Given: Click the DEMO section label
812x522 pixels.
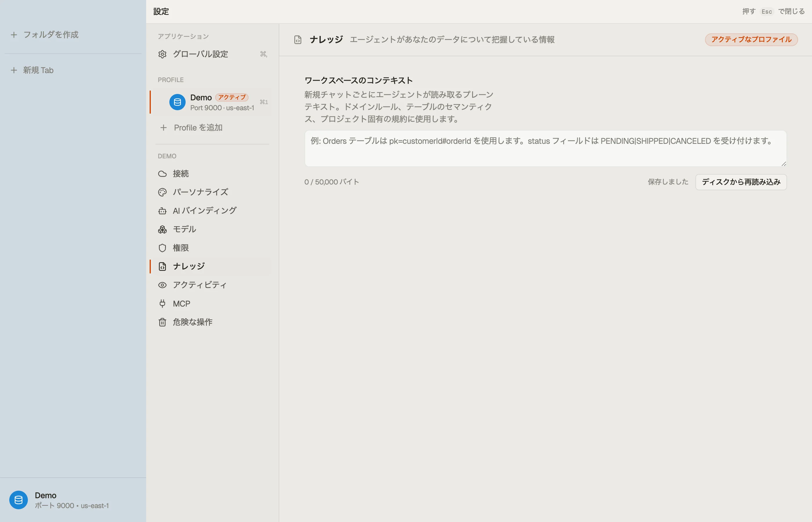Looking at the screenshot, I should [167, 156].
